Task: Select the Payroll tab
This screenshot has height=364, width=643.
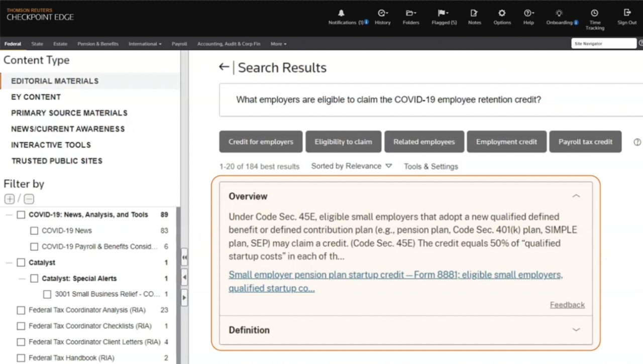Action: (x=179, y=44)
